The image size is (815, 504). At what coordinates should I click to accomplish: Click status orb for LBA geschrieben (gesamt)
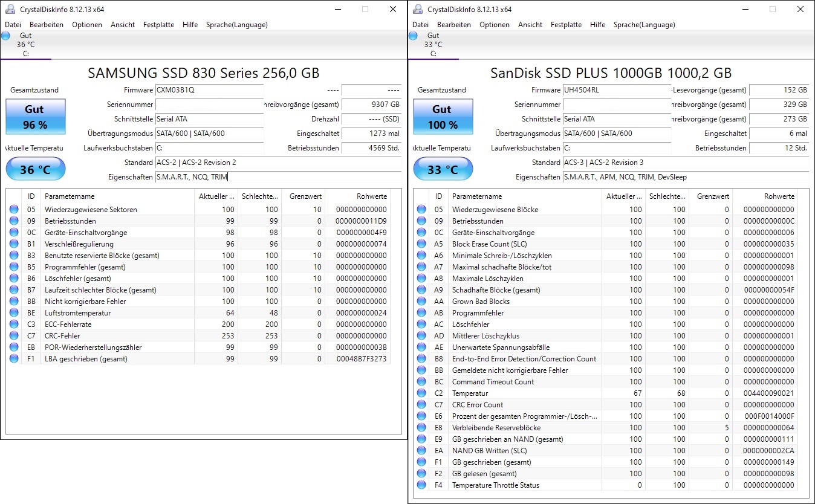(x=14, y=359)
